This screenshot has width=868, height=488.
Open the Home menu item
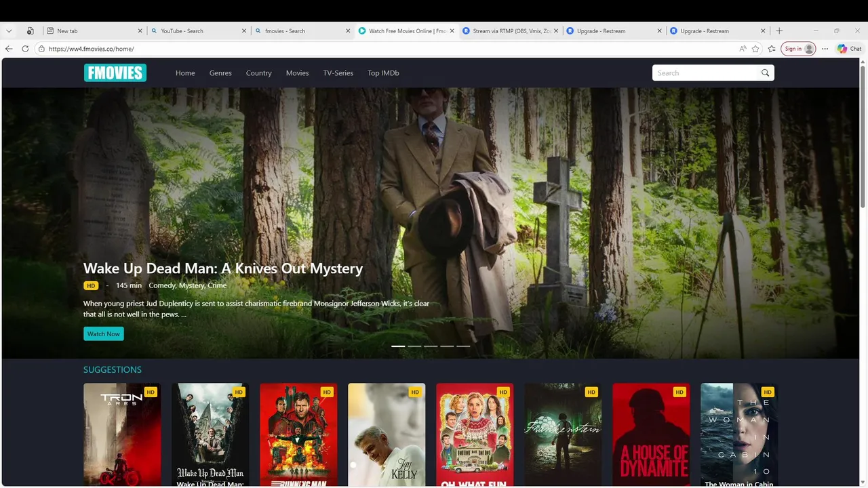click(185, 73)
